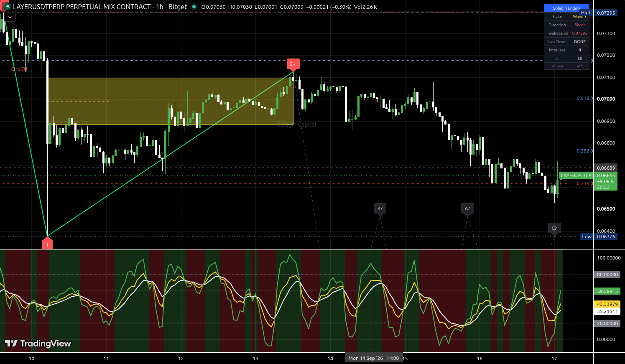
Task: Click the Low 0.06376 price label
Action: coord(599,237)
